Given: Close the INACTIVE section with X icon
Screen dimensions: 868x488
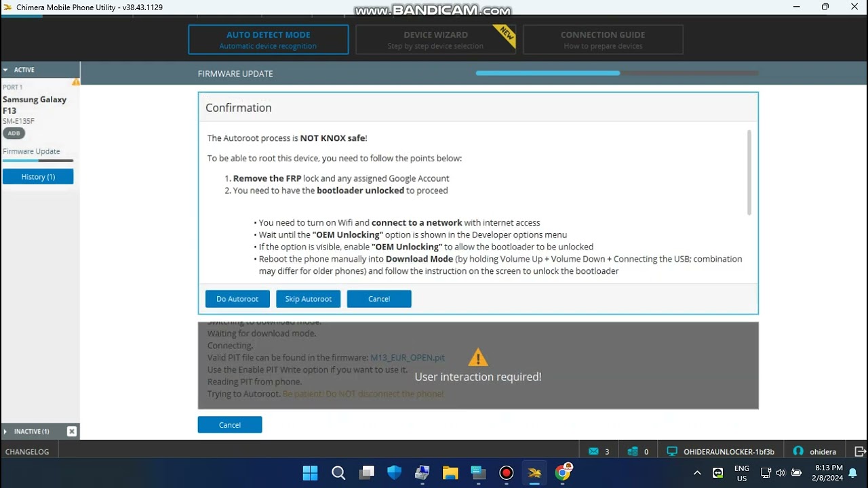Looking at the screenshot, I should click(72, 431).
